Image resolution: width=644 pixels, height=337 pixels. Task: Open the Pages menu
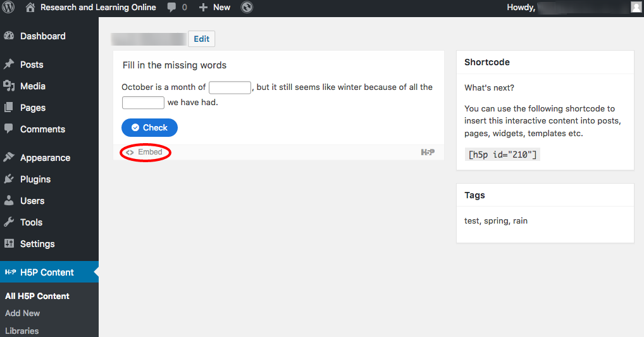[33, 108]
